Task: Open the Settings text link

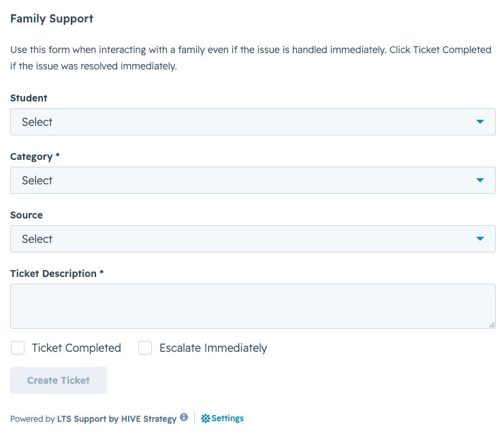Action: click(x=227, y=418)
